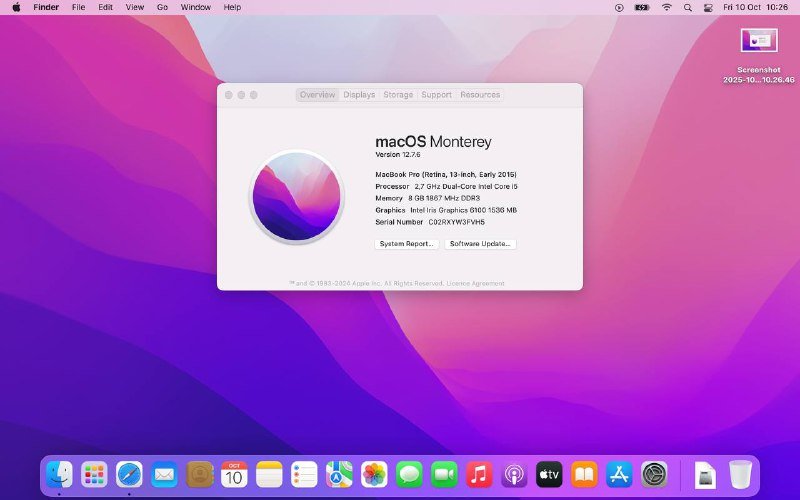
Task: Click the battery status icon
Action: (x=642, y=8)
